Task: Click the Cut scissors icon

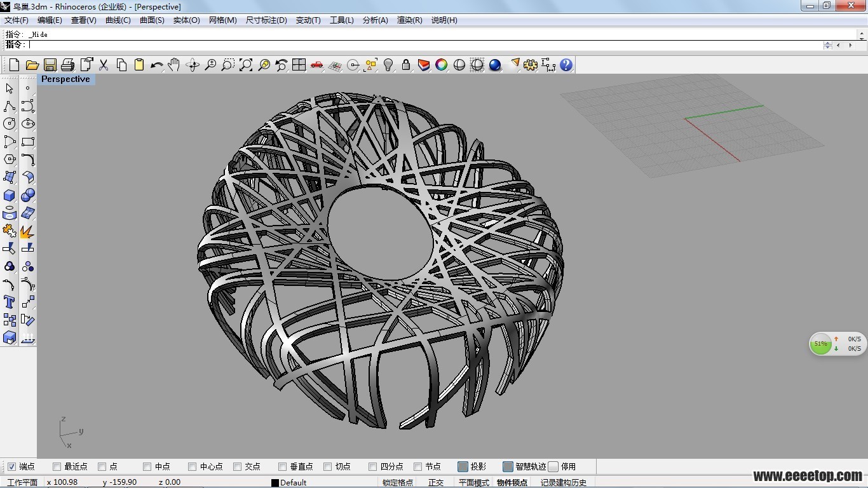Action: [104, 65]
